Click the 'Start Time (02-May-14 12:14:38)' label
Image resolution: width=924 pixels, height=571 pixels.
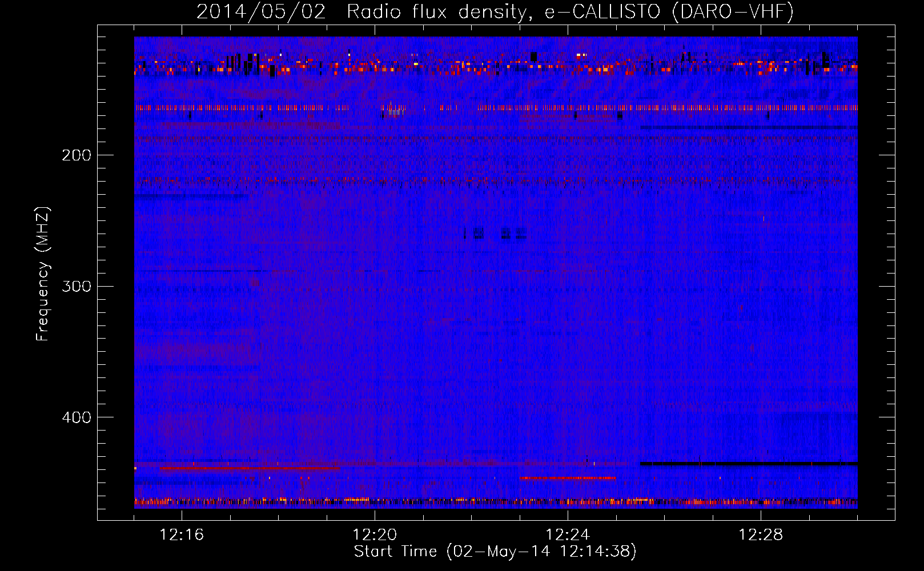[495, 552]
